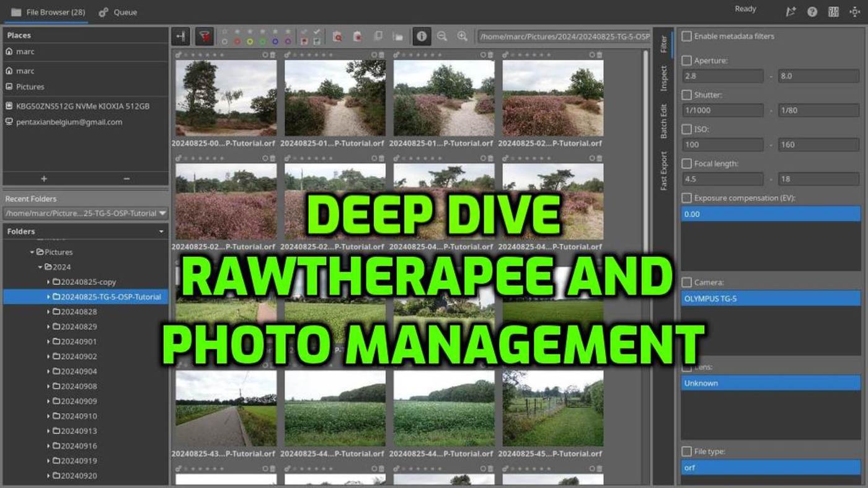
Task: Tick the File type checkbox
Action: tap(686, 451)
